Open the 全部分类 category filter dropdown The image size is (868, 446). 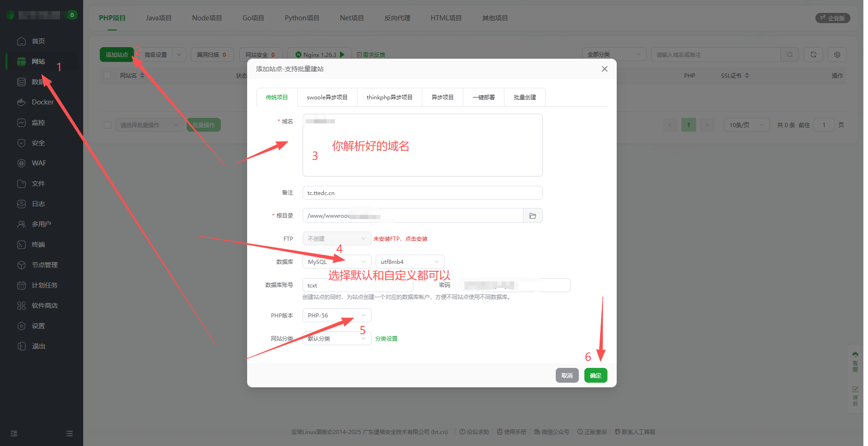(613, 54)
